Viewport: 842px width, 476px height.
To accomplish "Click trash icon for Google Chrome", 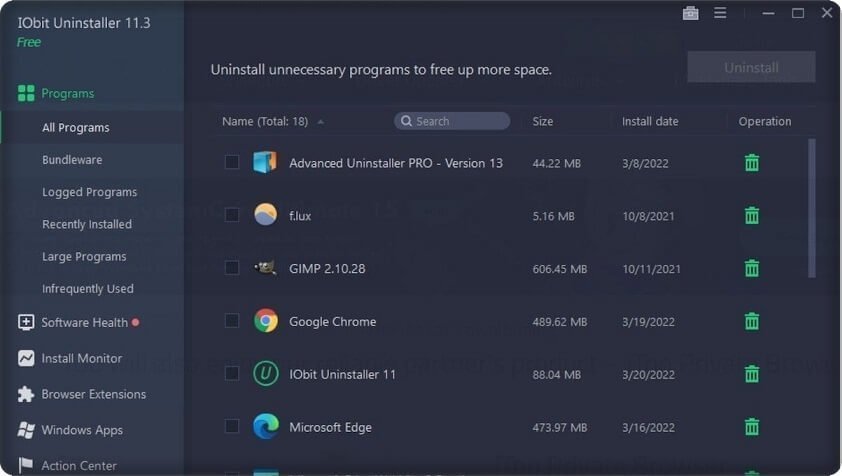I will [x=752, y=321].
